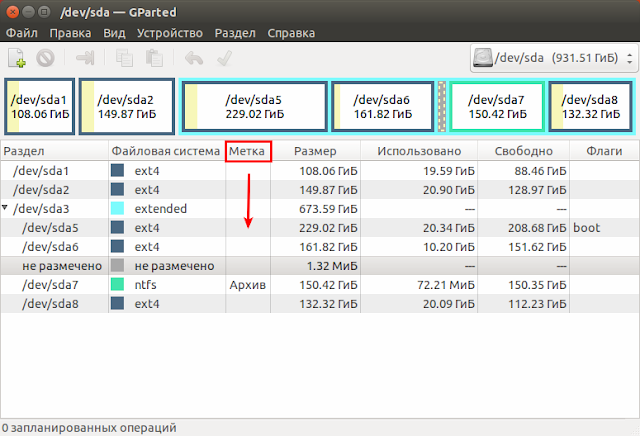
Task: Click the 'Архив' label of /dev/sda7
Action: click(247, 285)
